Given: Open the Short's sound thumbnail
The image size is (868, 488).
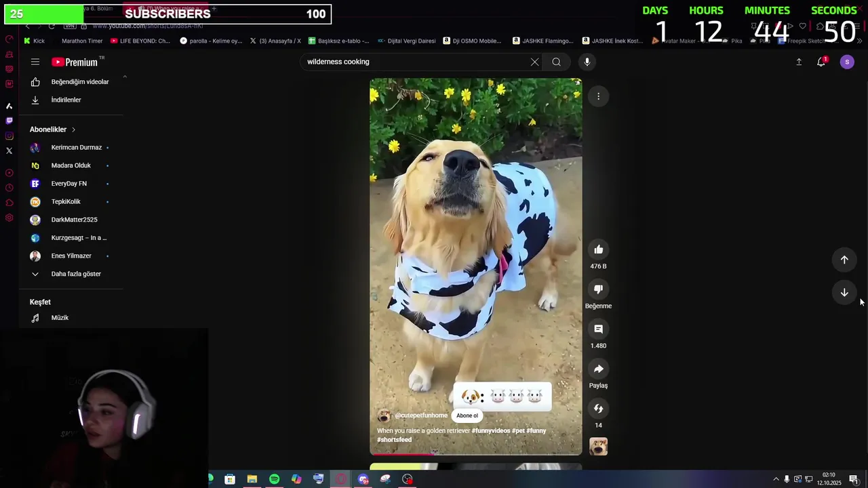Looking at the screenshot, I should [598, 446].
